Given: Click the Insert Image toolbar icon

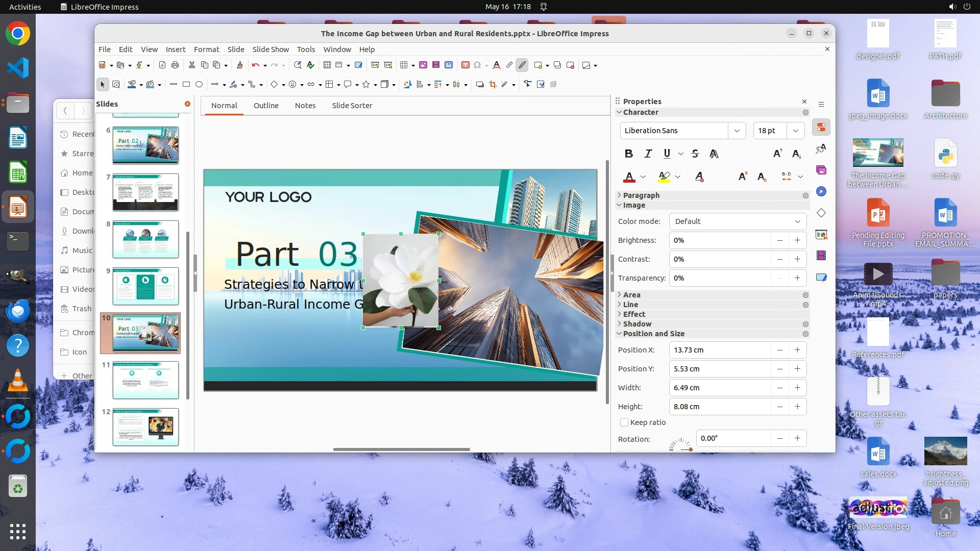Looking at the screenshot, I should click(x=423, y=65).
